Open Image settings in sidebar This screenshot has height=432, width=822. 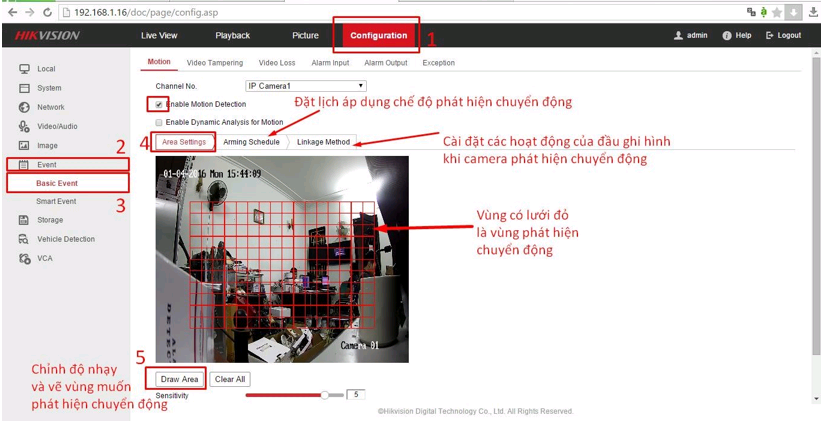tap(47, 145)
